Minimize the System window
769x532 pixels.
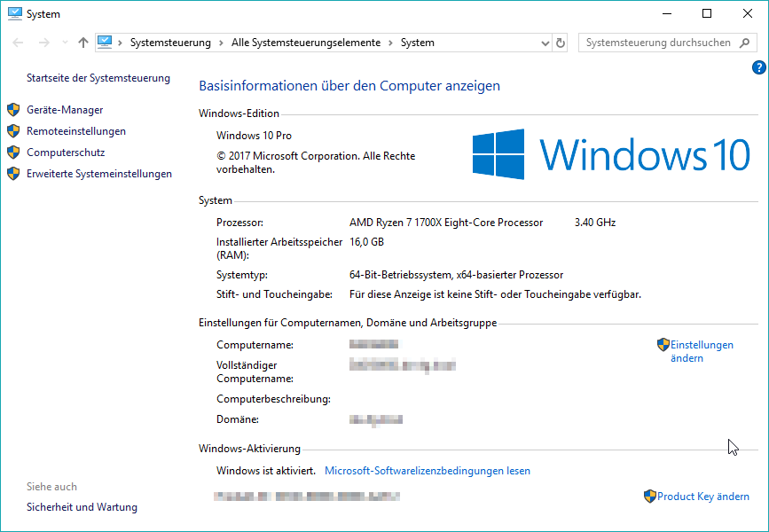[666, 13]
